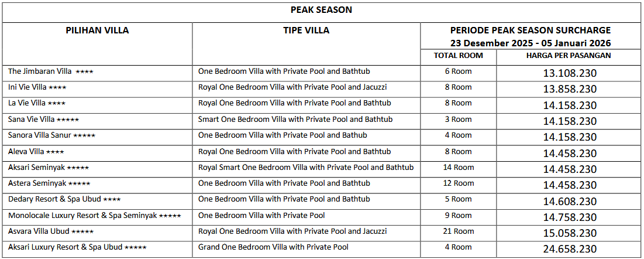
Task: Select the PILIHAN VILLA column header
Action: [x=97, y=30]
